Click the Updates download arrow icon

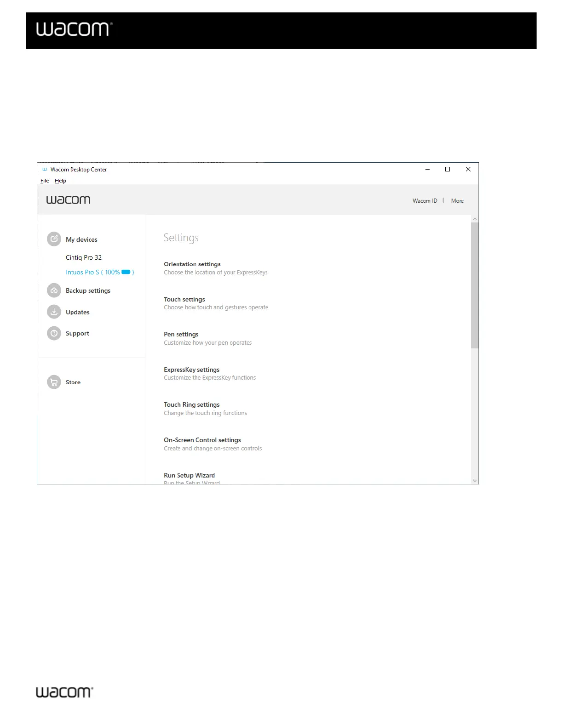[x=54, y=312]
